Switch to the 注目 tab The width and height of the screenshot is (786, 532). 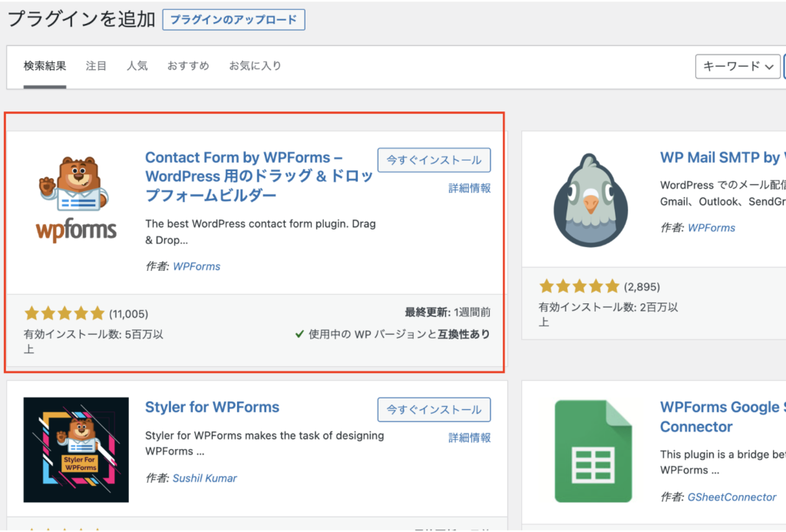pos(96,66)
